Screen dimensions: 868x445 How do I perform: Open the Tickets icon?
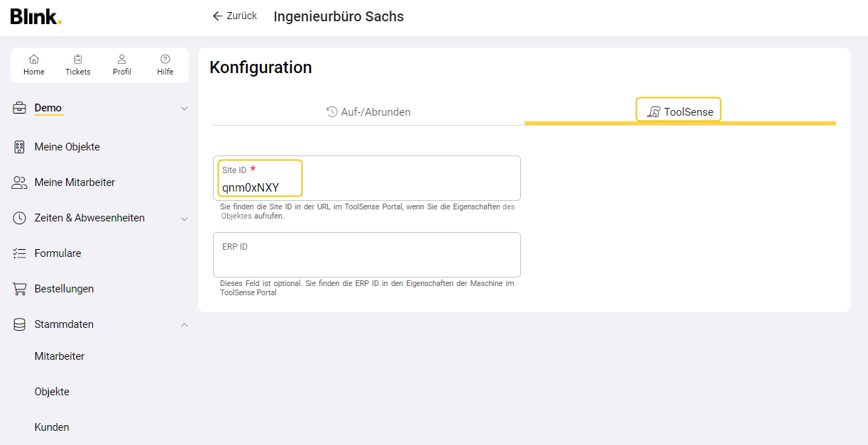tap(78, 60)
